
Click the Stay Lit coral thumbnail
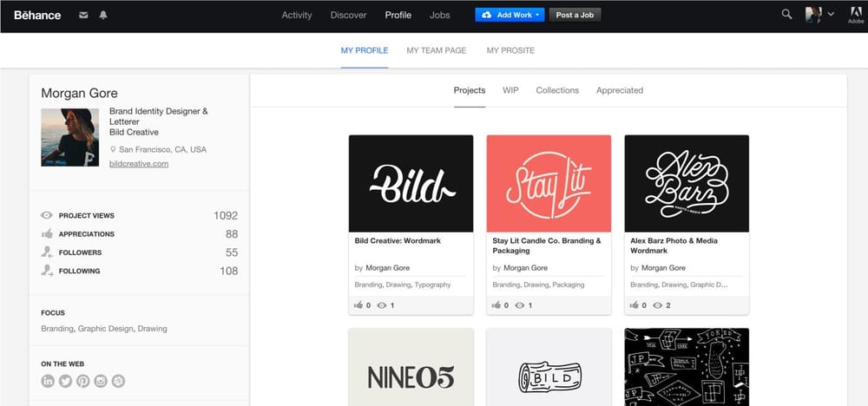tap(549, 184)
